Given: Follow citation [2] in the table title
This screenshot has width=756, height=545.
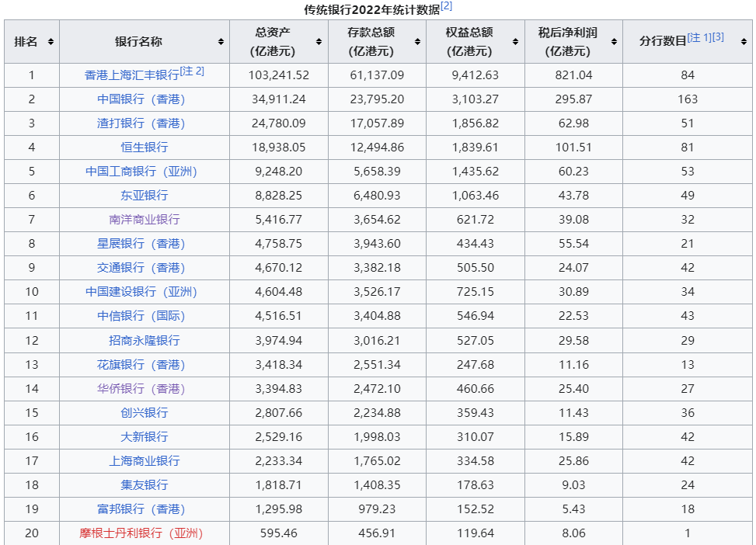Looking at the screenshot, I should click(x=447, y=5).
